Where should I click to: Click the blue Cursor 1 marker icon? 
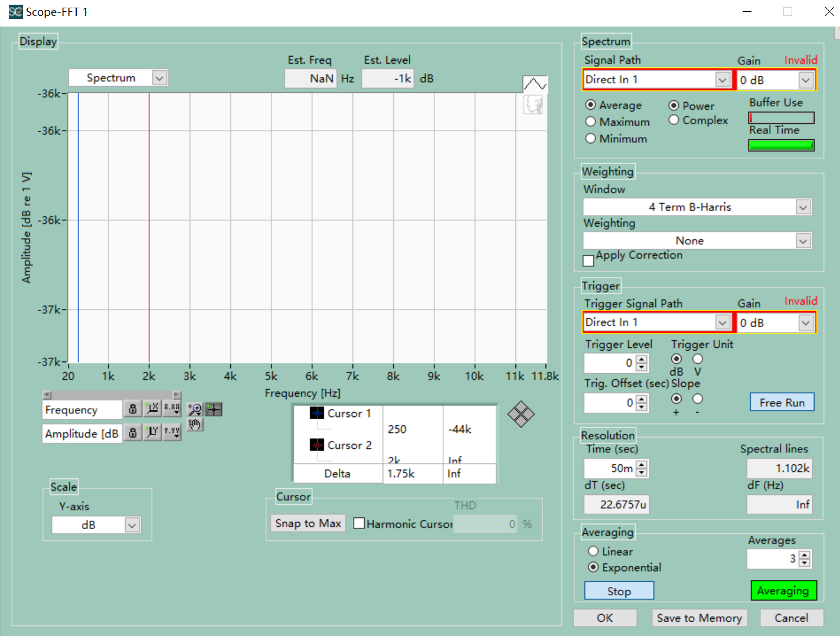317,413
